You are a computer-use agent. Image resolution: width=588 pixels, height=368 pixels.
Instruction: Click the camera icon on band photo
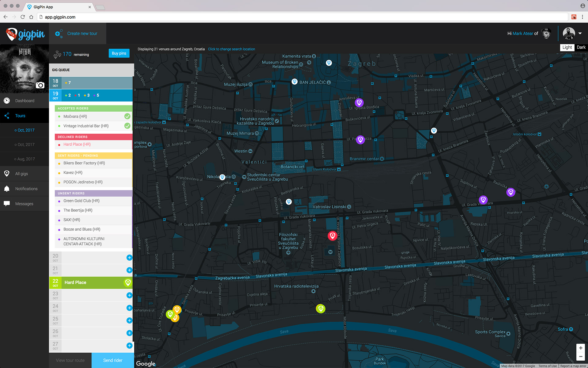pos(40,85)
